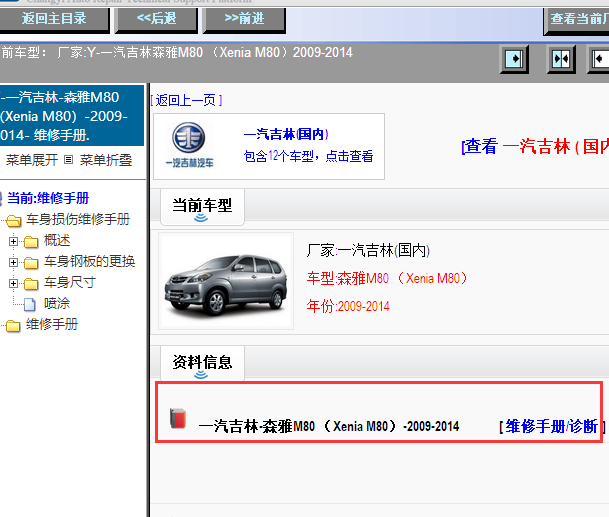The width and height of the screenshot is (609, 517).
Task: Click the 喷涂 document icon
Action: [x=30, y=305]
